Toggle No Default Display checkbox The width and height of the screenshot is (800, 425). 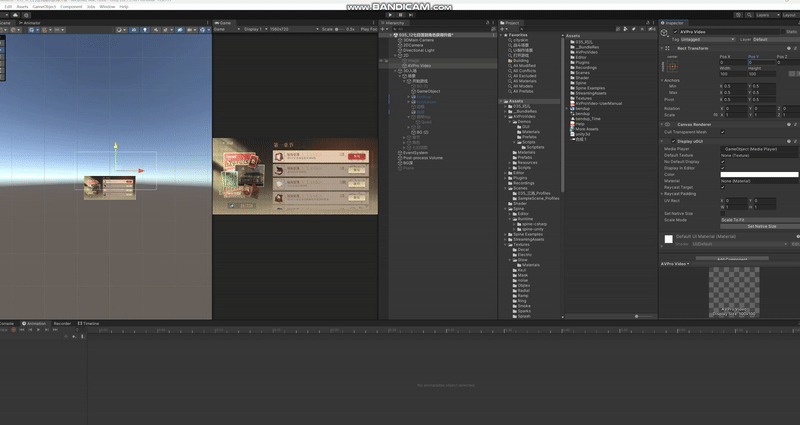point(722,162)
